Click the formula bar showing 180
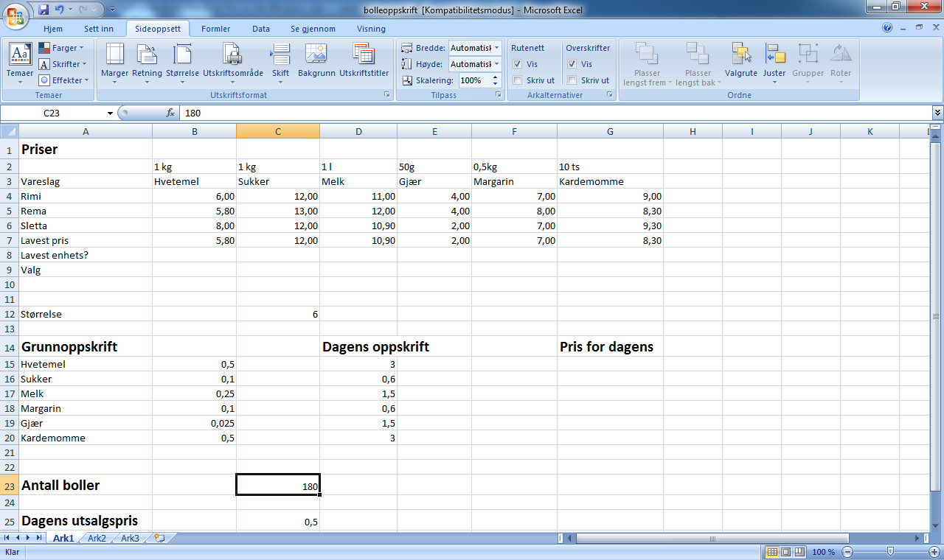The image size is (944, 560). (555, 113)
